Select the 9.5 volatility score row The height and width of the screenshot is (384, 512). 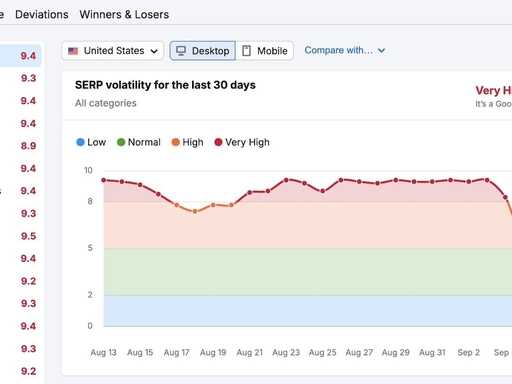coord(28,236)
